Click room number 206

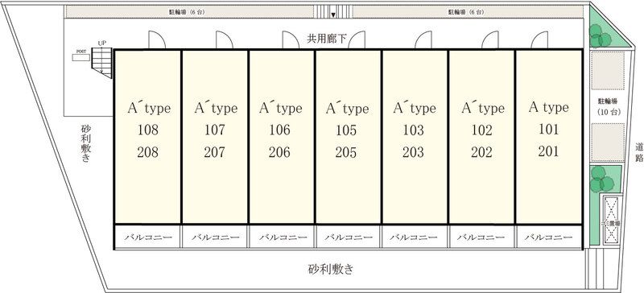pos(279,152)
